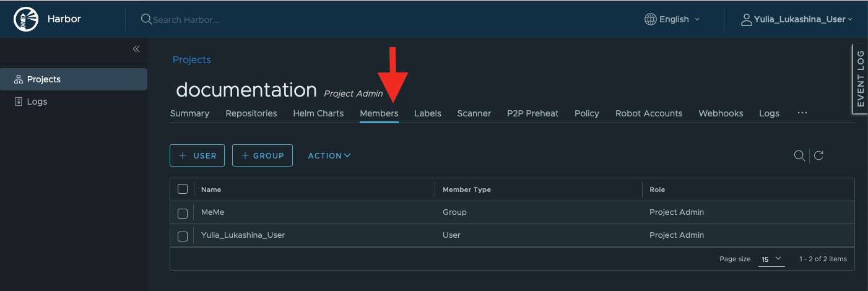Select the Yulia_Lukashina_User row checkbox
This screenshot has height=291, width=868.
coord(183,236)
